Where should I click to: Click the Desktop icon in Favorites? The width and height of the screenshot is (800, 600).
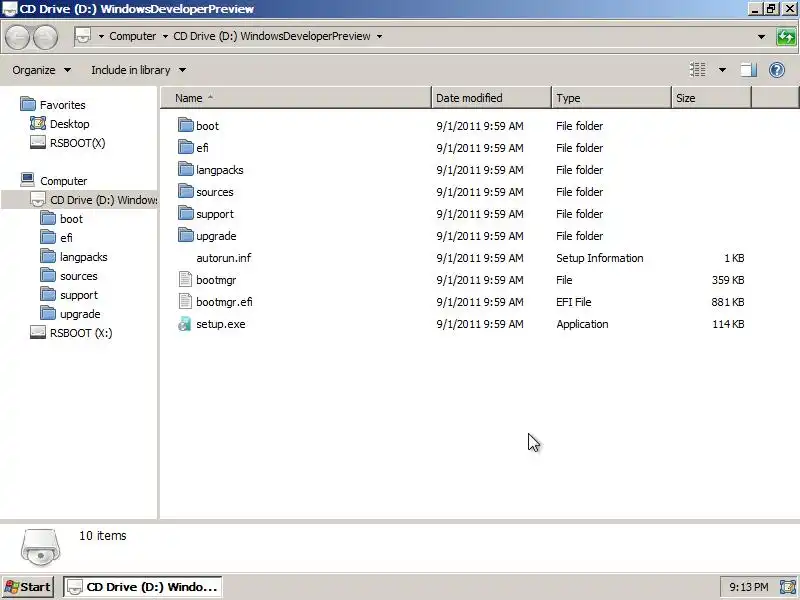pos(38,123)
